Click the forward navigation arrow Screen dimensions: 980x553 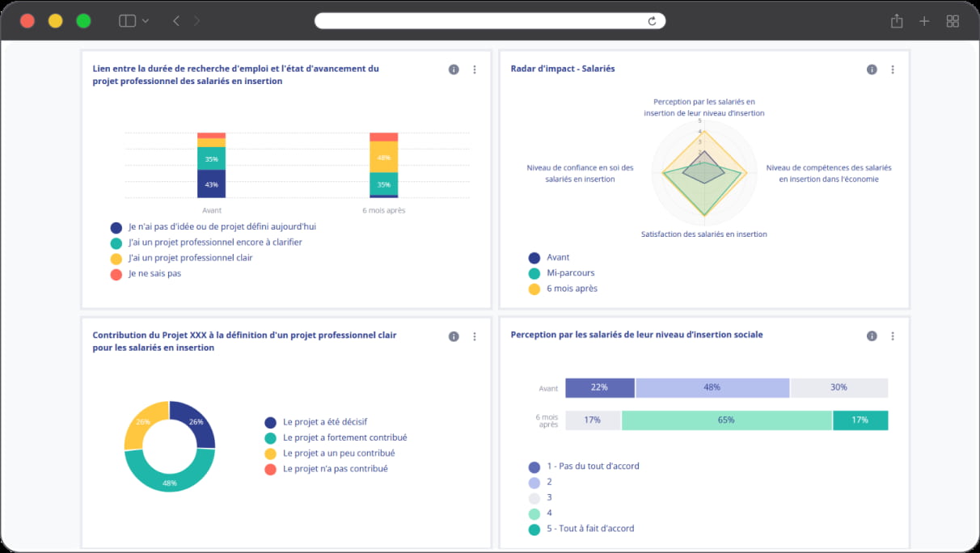coord(196,20)
